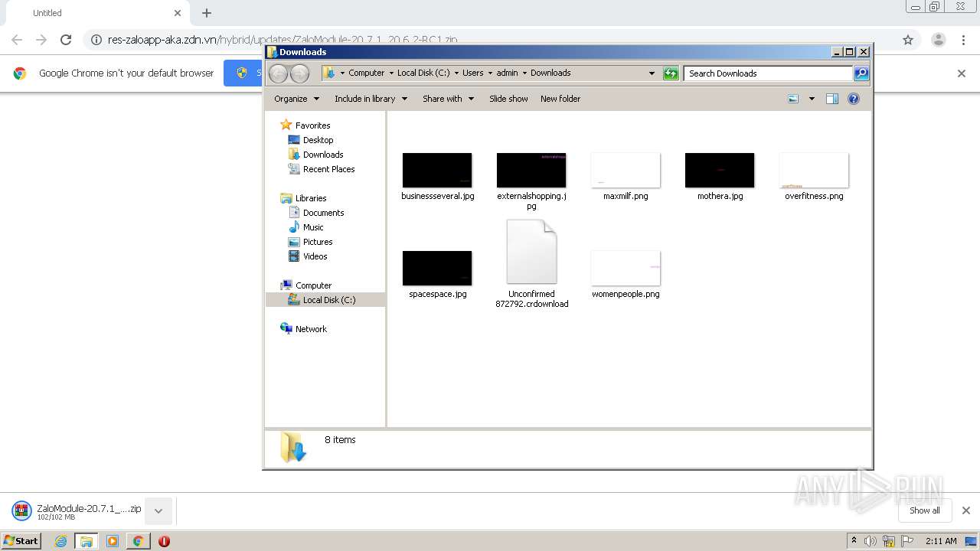The height and width of the screenshot is (551, 980).
Task: Select Recent Places in navigation pane
Action: tap(328, 169)
